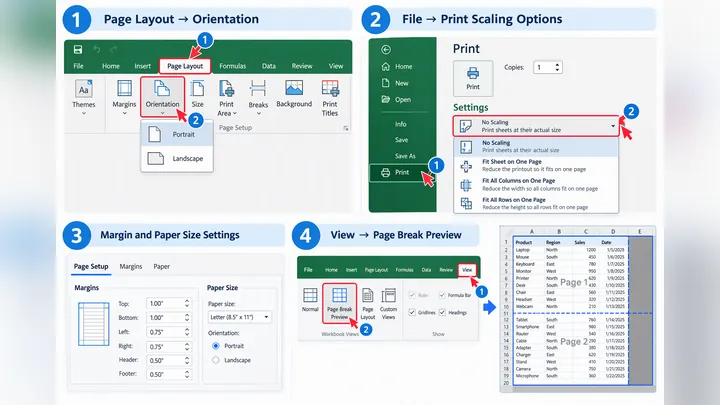Go to Home in the File backstage

[x=397, y=67]
